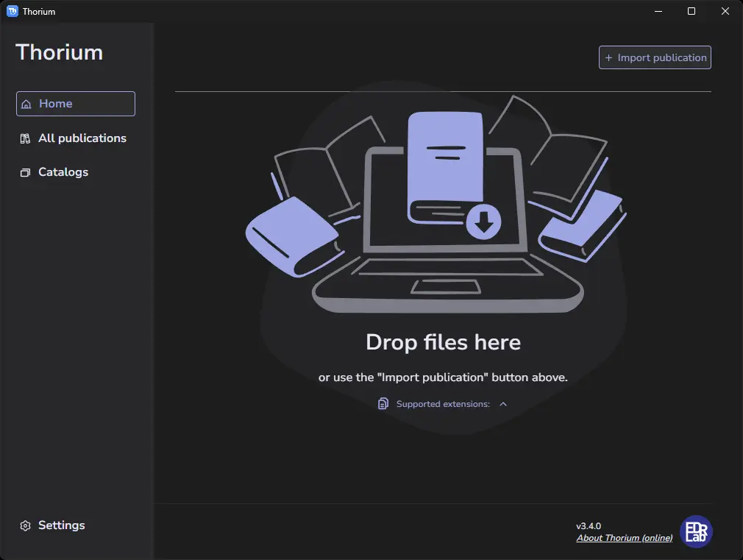Minimize the Thorium window
This screenshot has height=560, width=743.
coord(658,11)
